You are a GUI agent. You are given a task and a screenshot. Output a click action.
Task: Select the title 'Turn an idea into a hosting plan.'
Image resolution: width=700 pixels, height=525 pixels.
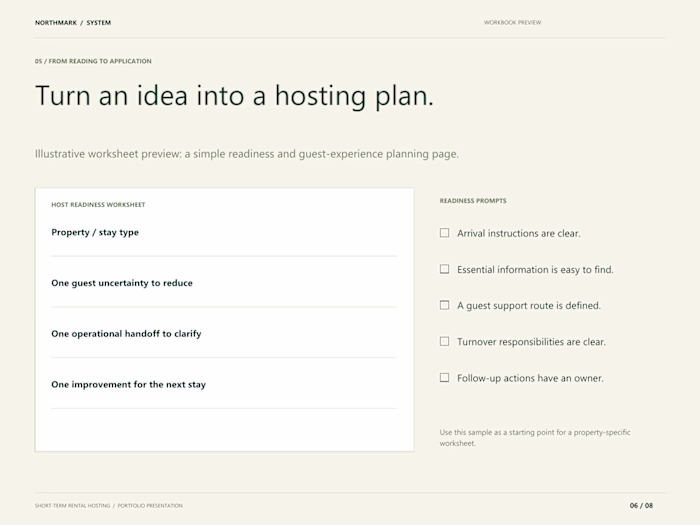click(234, 96)
